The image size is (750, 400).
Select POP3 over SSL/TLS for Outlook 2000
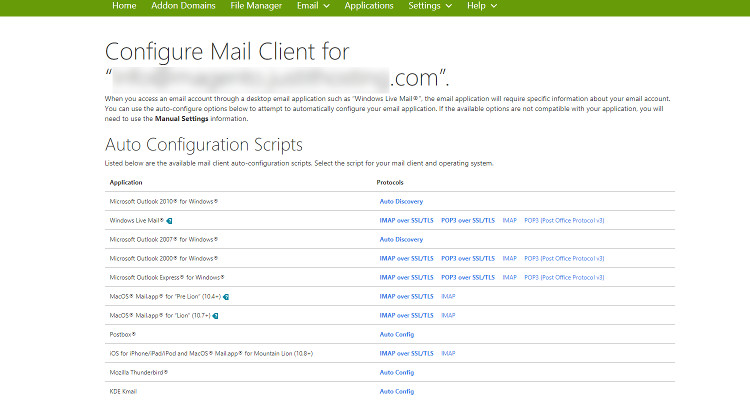[468, 258]
